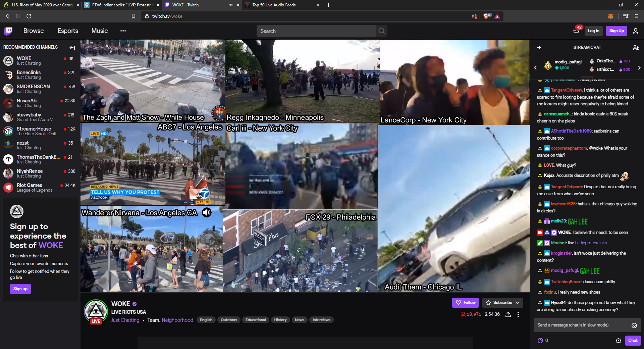This screenshot has height=349, width=644.
Task: Click the Twitch home logo
Action: 9,31
